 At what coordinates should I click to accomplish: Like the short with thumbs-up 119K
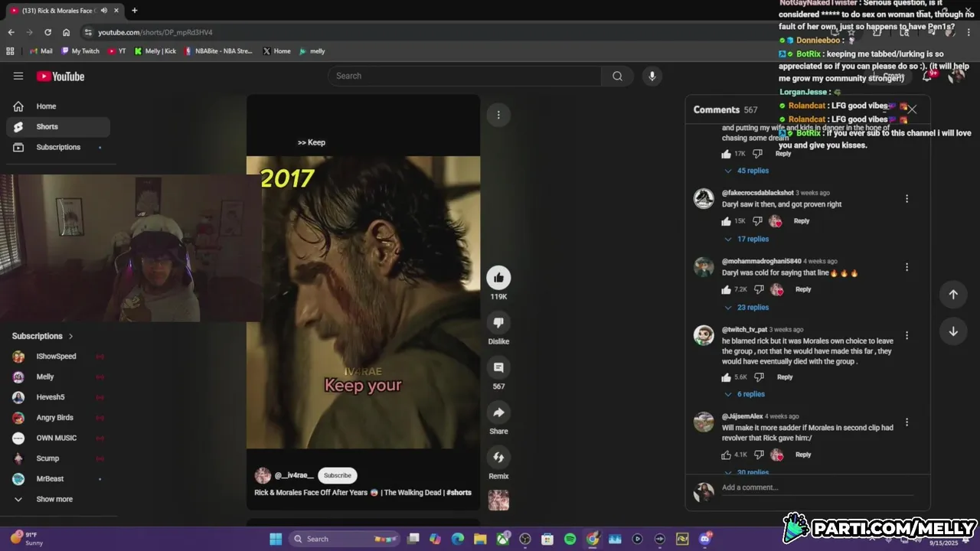point(498,278)
